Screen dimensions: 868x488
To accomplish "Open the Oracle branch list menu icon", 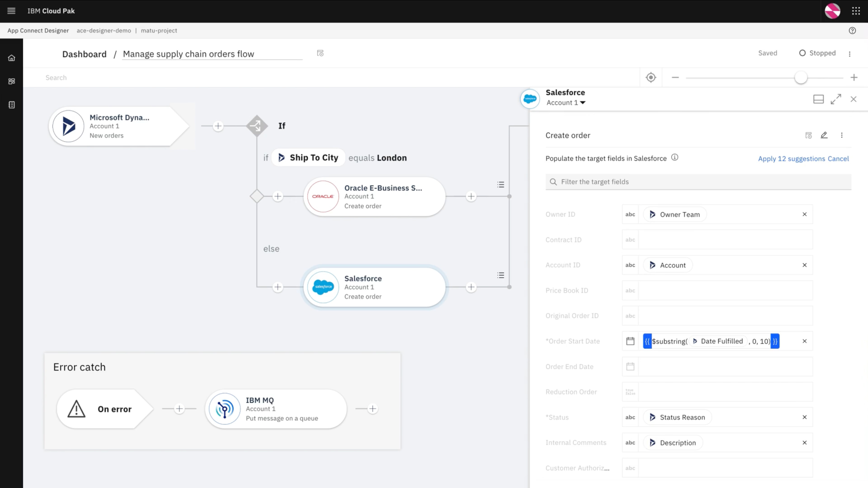I will [x=500, y=185].
